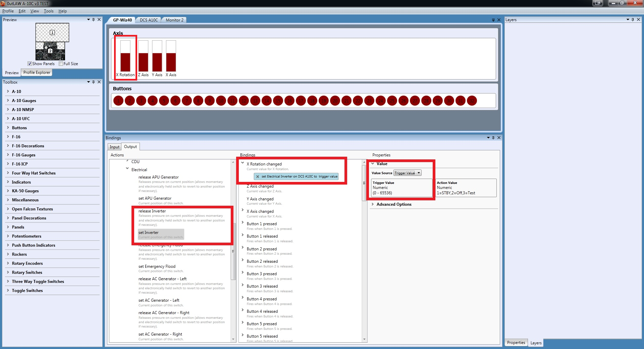Image resolution: width=644 pixels, height=349 pixels.
Task: Pin the Bindings panel
Action: point(493,138)
